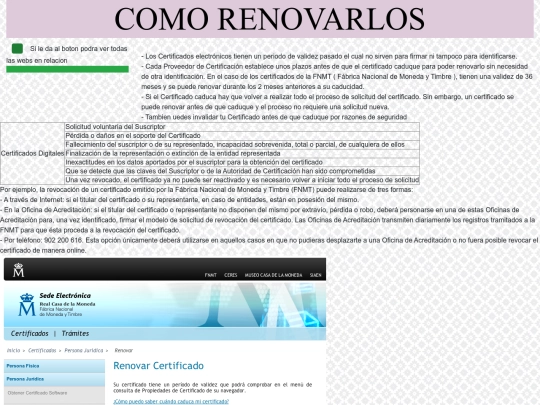Select 'Una vez revocado' table row
The height and width of the screenshot is (405, 540).
click(x=242, y=180)
